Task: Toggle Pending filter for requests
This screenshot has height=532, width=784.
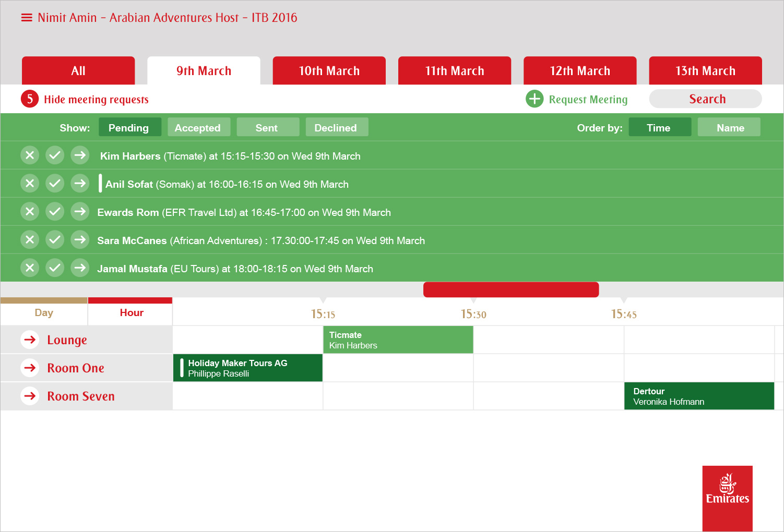Action: click(x=129, y=127)
